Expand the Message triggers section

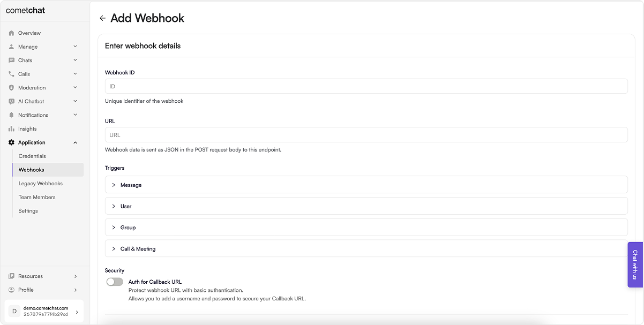click(x=366, y=185)
